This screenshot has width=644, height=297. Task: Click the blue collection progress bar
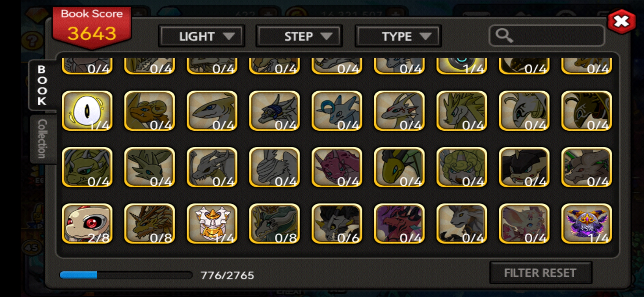pyautogui.click(x=126, y=275)
